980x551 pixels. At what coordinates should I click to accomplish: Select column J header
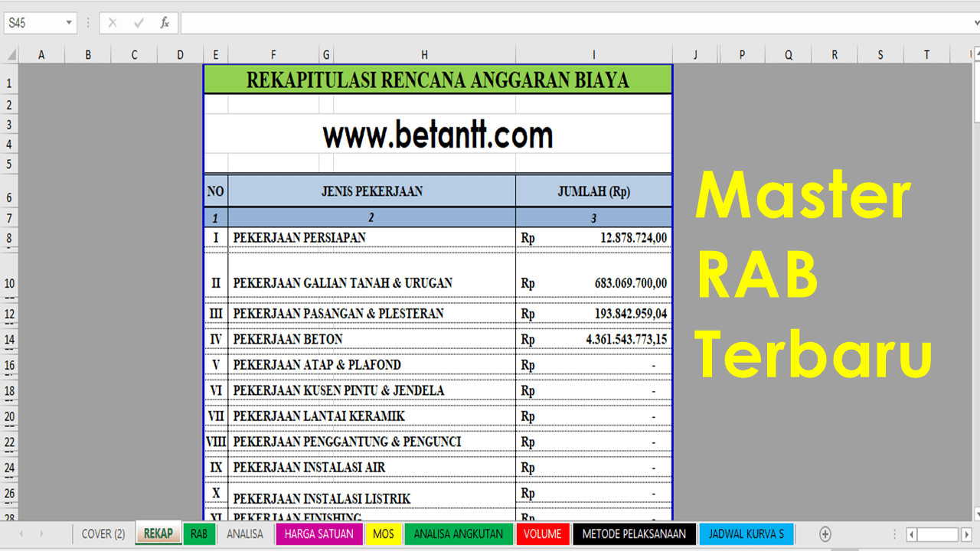695,55
